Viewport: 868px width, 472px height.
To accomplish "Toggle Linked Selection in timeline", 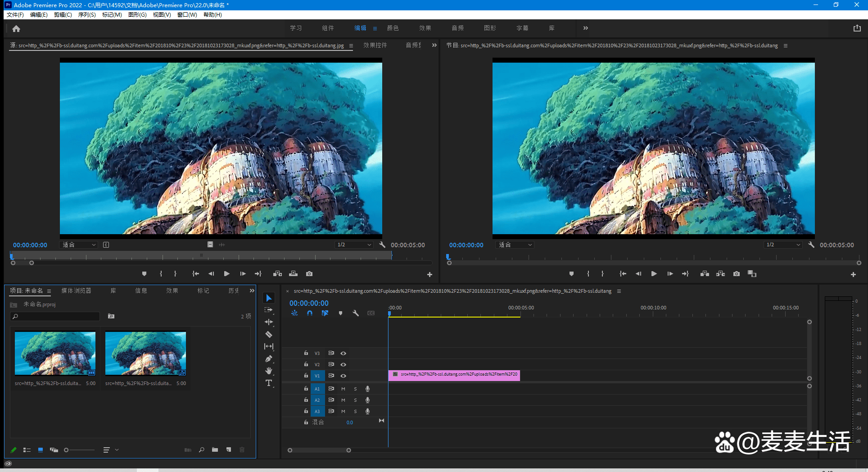I will coord(325,313).
